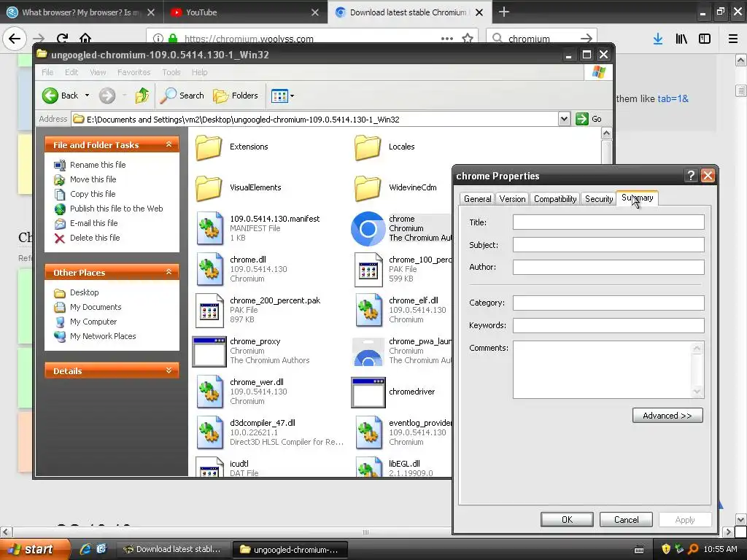This screenshot has height=560, width=747.
Task: Select the chrome_elf.dll file icon
Action: 368,311
